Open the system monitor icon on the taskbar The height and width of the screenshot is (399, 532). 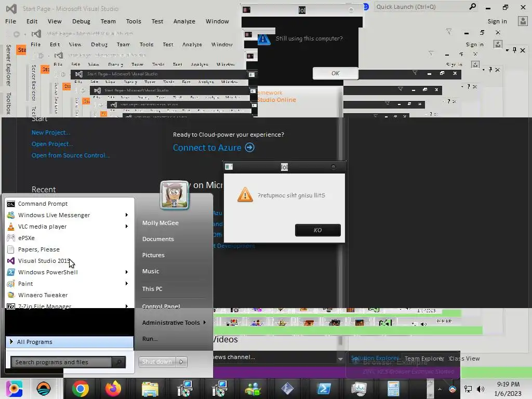358,389
